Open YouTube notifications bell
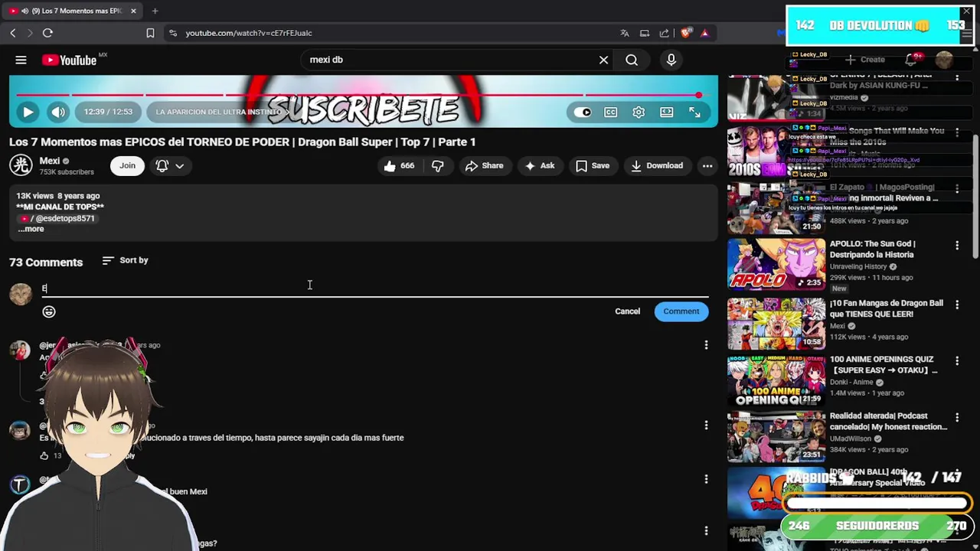The image size is (980, 551). [911, 60]
